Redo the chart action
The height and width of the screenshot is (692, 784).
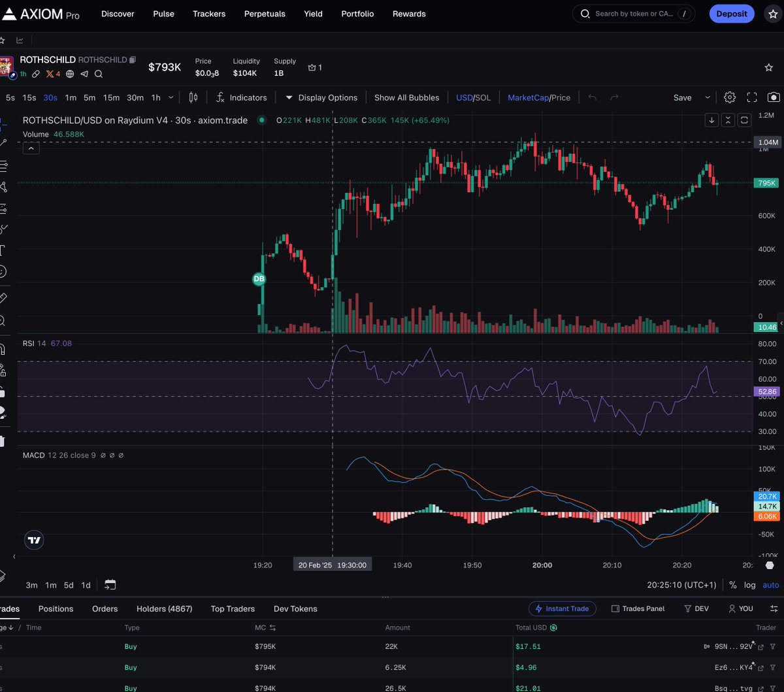click(614, 97)
